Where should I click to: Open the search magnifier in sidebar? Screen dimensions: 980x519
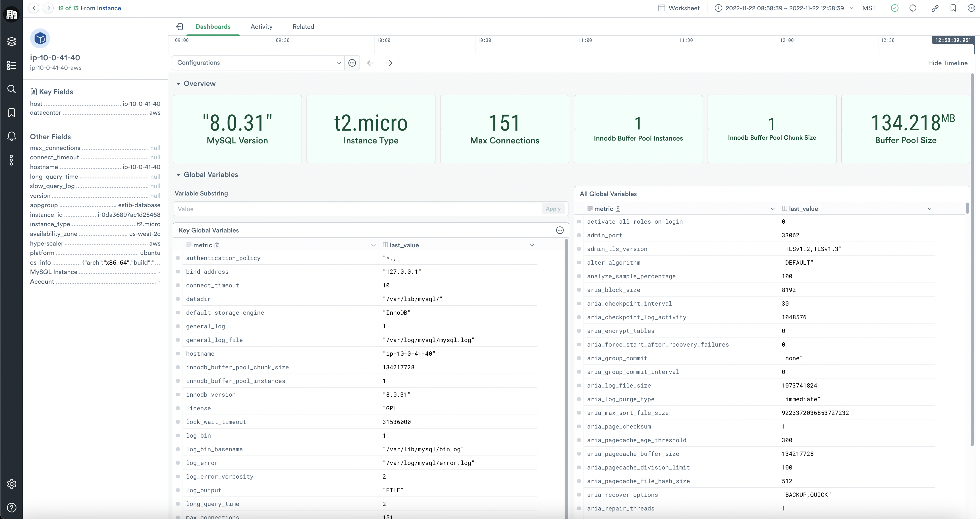[x=11, y=89]
